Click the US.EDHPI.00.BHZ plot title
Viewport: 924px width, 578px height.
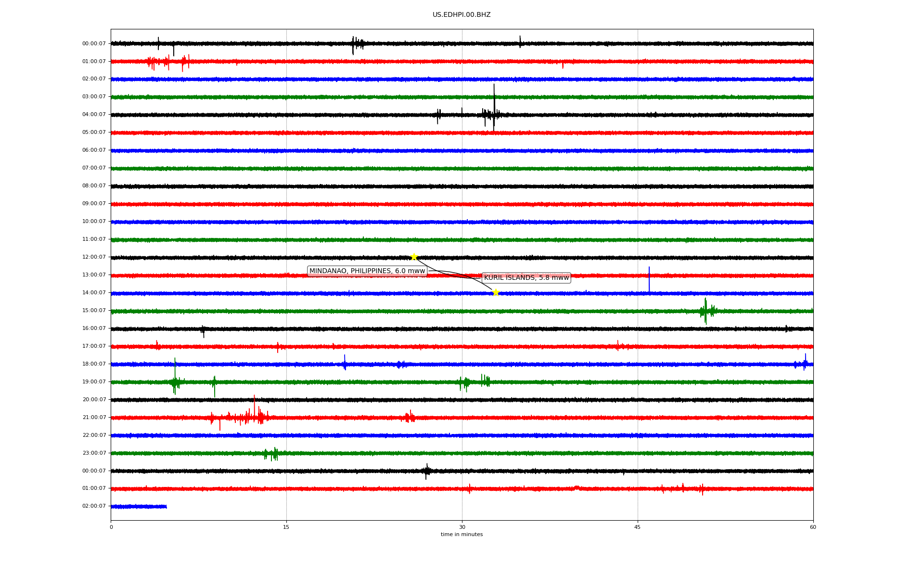461,15
